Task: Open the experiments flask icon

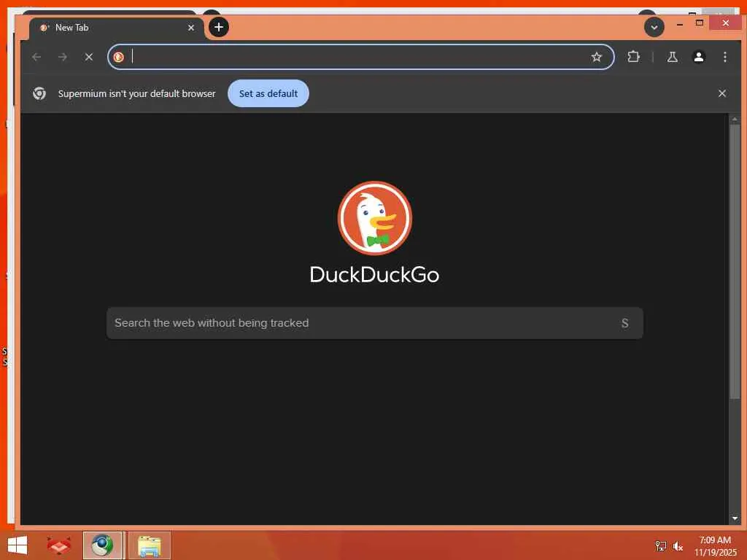Action: point(672,57)
